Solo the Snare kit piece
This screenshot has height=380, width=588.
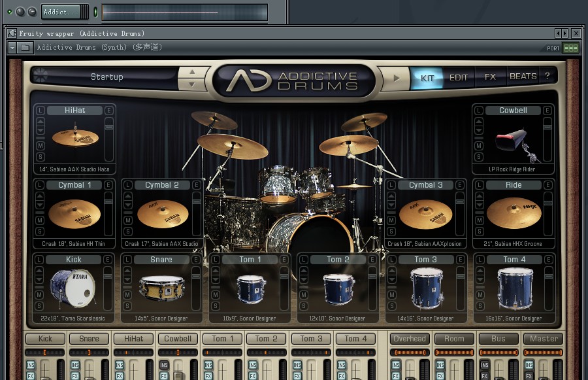[x=127, y=306]
